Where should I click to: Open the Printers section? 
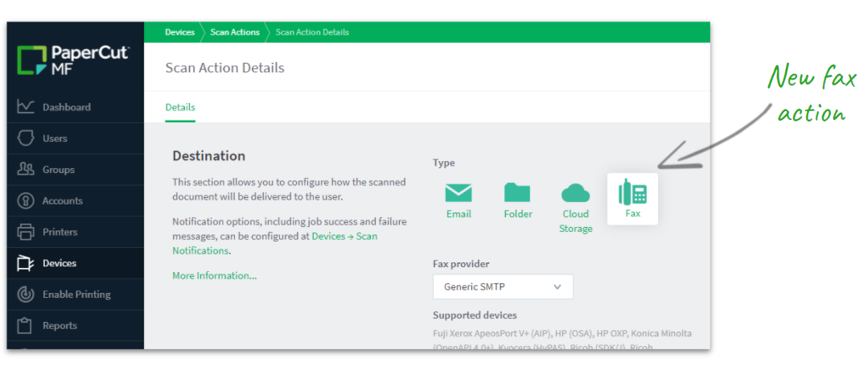click(x=76, y=232)
